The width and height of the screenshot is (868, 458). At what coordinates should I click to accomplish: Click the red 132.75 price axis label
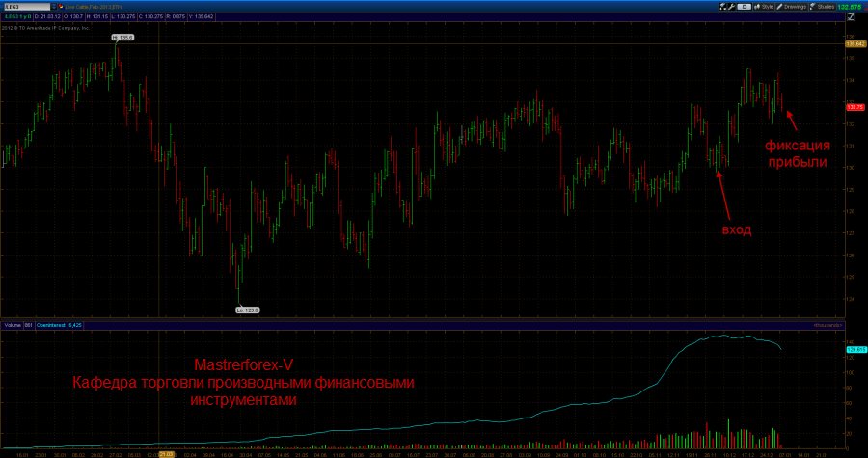coord(855,107)
